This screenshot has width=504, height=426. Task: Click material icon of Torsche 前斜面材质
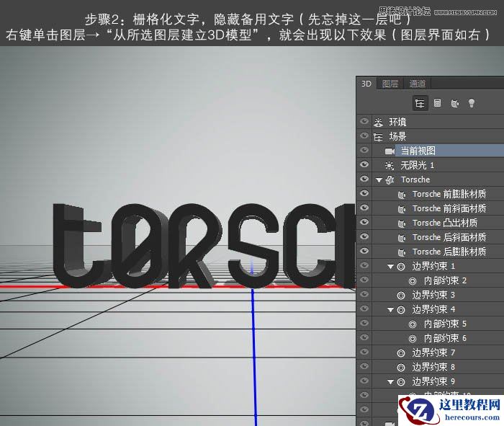[402, 209]
